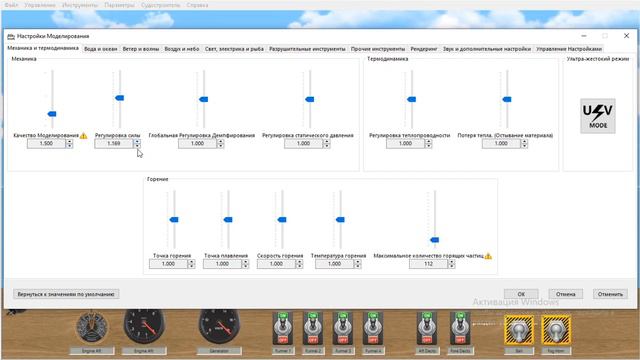Open the Файл menu in the main window
Image resolution: width=640 pixels, height=360 pixels.
tap(11, 5)
